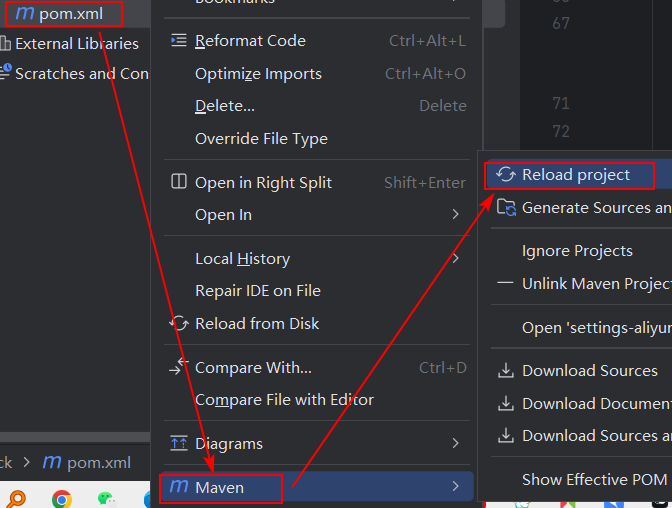The height and width of the screenshot is (508, 672).
Task: Click the Reformat Code icon
Action: coord(179,41)
